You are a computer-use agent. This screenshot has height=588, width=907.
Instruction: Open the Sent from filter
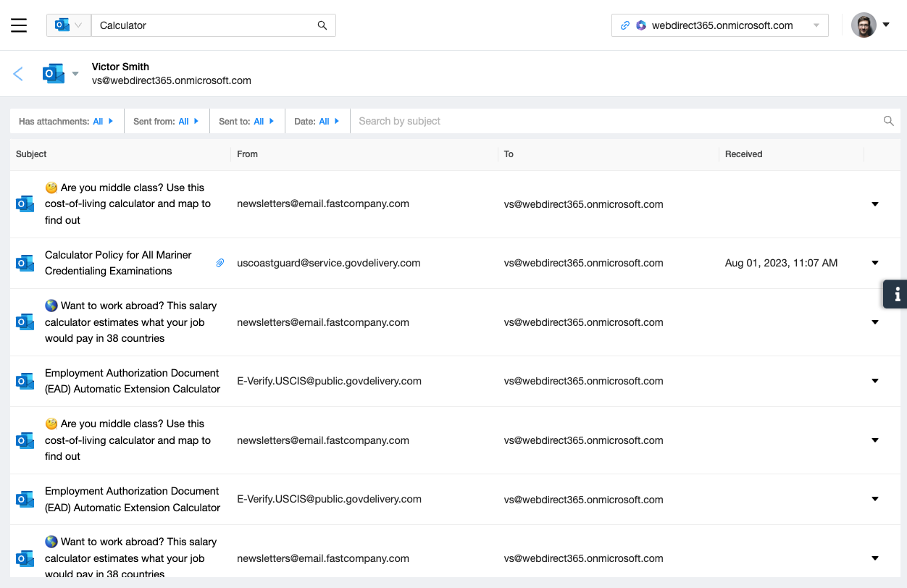[166, 121]
